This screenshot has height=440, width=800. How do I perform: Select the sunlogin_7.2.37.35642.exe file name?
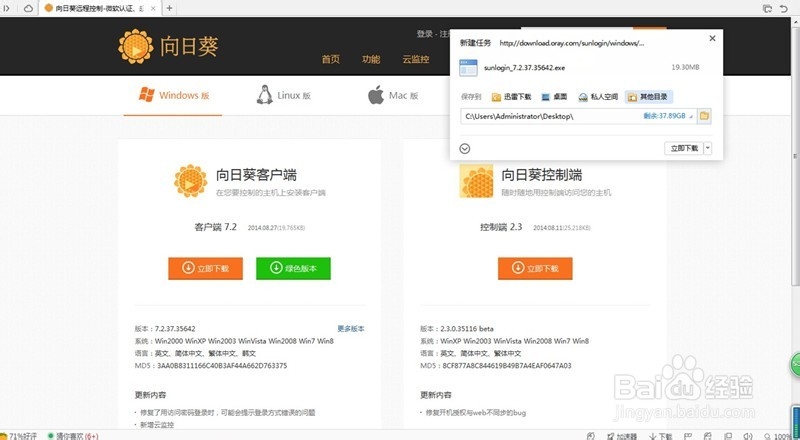click(524, 67)
